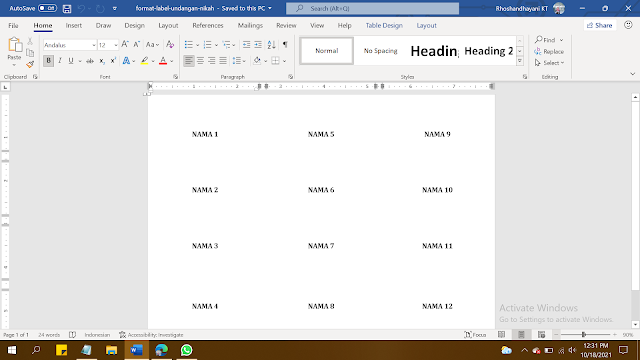The width and height of the screenshot is (640, 360).
Task: Toggle AutoSave switch
Action: (47, 8)
